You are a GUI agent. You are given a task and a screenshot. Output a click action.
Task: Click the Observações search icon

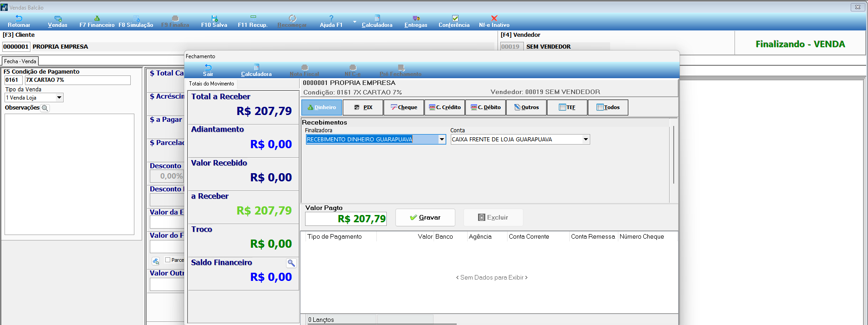point(45,108)
